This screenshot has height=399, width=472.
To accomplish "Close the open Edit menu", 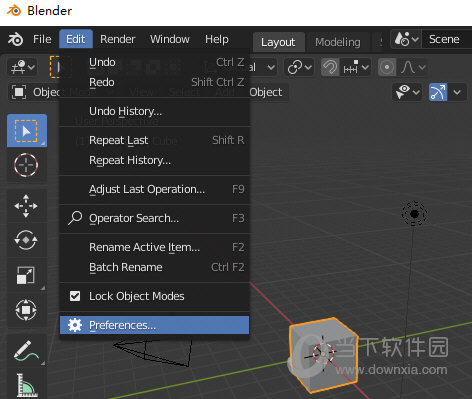I will click(76, 39).
